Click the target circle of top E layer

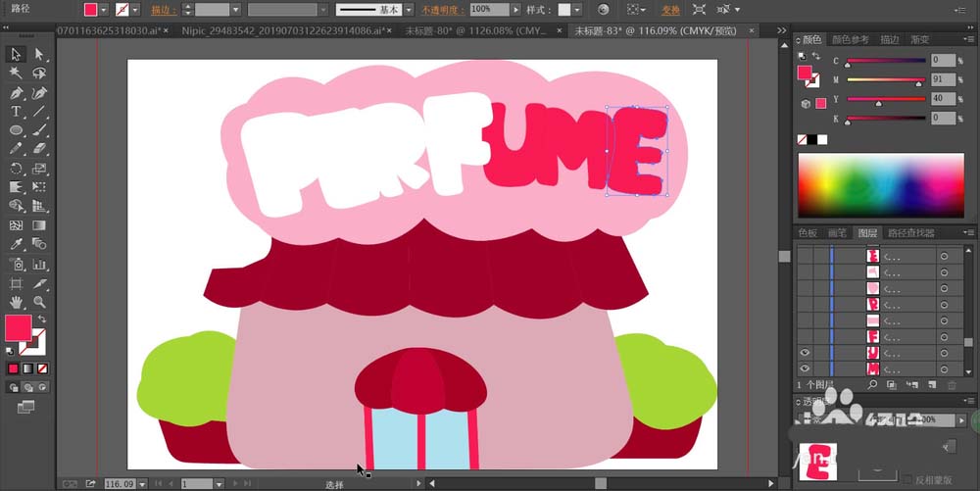(x=944, y=256)
